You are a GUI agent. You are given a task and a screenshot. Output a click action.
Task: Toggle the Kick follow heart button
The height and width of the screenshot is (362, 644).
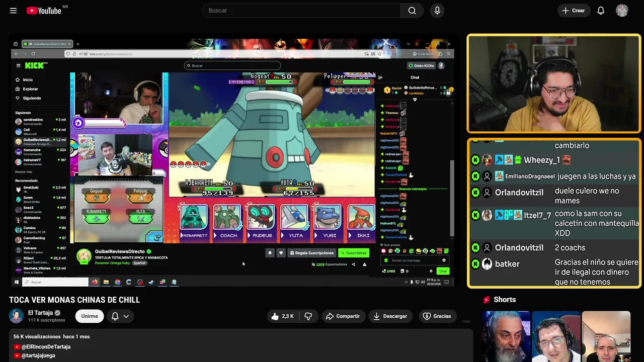(281, 253)
